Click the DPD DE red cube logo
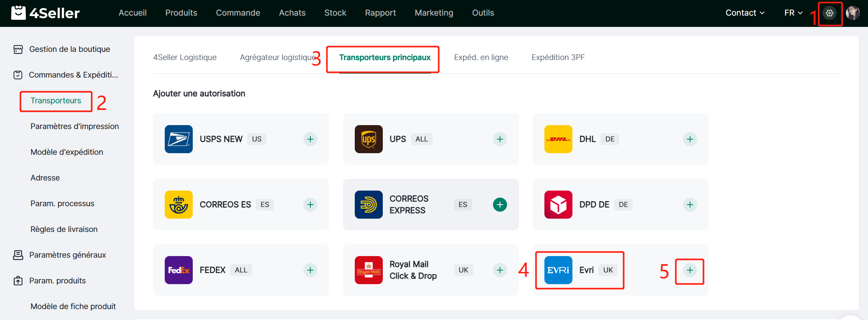 click(558, 205)
